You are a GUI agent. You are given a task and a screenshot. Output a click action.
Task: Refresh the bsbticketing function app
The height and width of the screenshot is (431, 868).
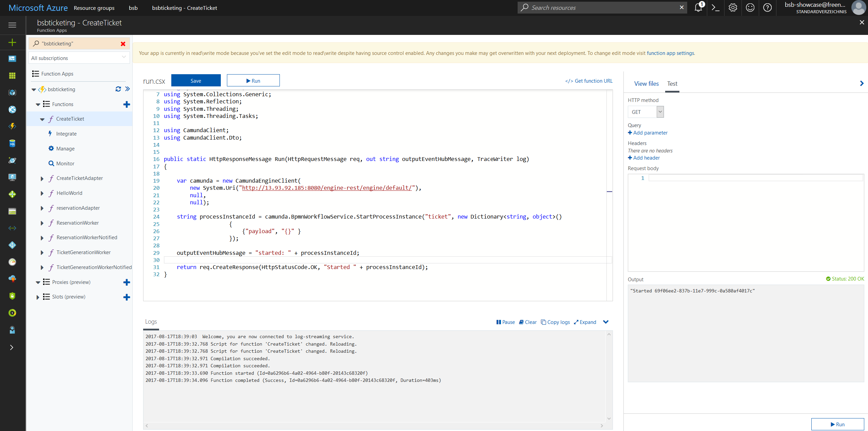point(118,89)
